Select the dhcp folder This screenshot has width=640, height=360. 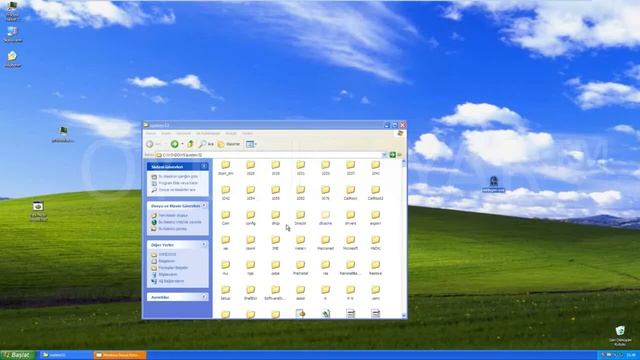coord(276,218)
